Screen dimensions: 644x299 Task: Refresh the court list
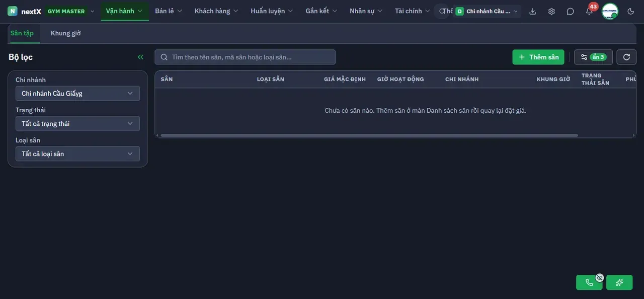[626, 57]
